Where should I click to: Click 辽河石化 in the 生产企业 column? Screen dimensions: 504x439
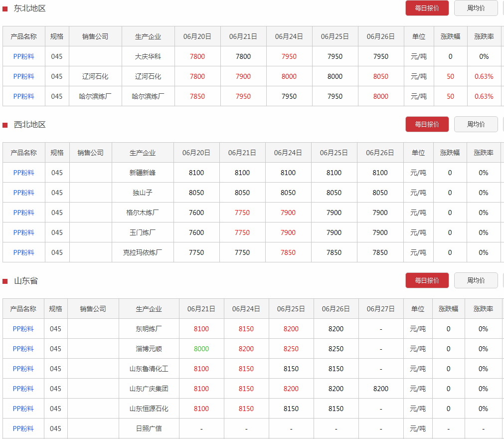click(x=148, y=76)
